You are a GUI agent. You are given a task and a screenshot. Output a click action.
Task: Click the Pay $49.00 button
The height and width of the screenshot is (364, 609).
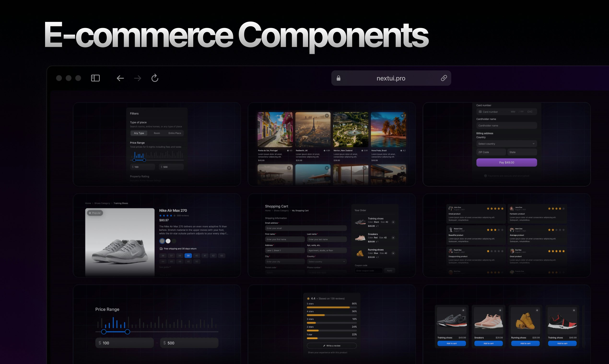506,162
